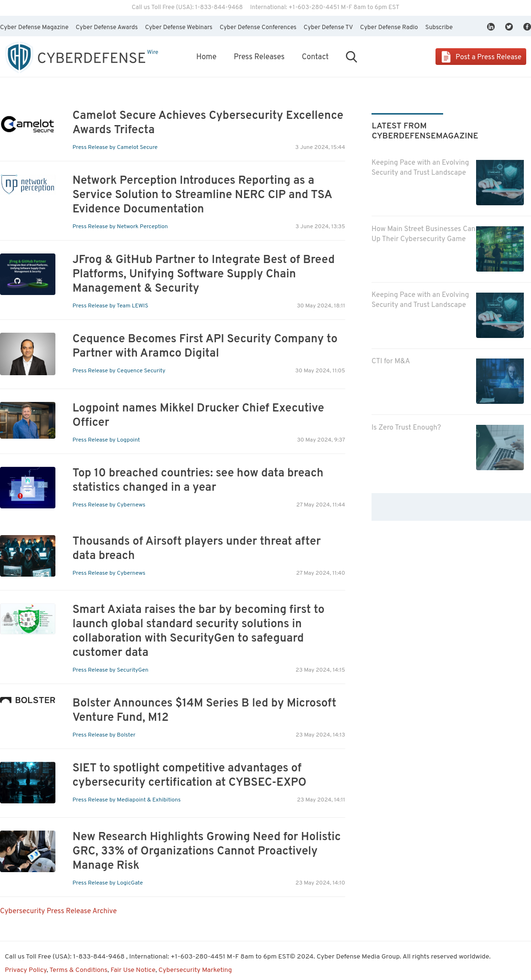Screen dimensions: 531x980
Task: Click Press Release by Team LEWIS
Action: tap(110, 306)
